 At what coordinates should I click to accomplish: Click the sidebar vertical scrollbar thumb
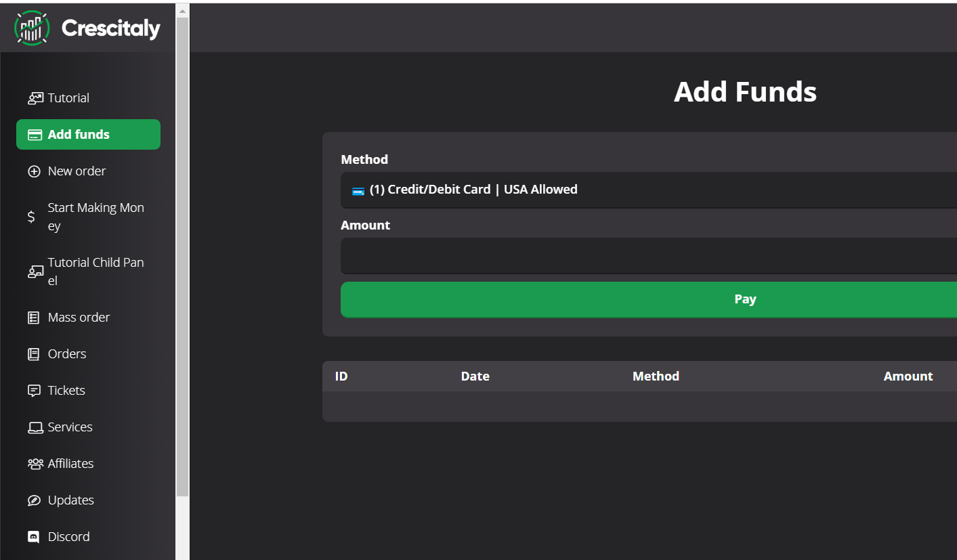pos(183,257)
